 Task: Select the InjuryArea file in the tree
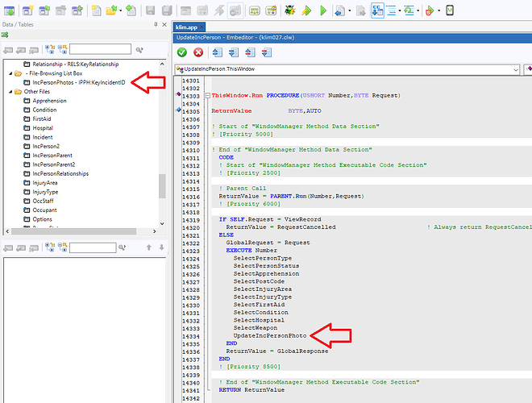(47, 182)
